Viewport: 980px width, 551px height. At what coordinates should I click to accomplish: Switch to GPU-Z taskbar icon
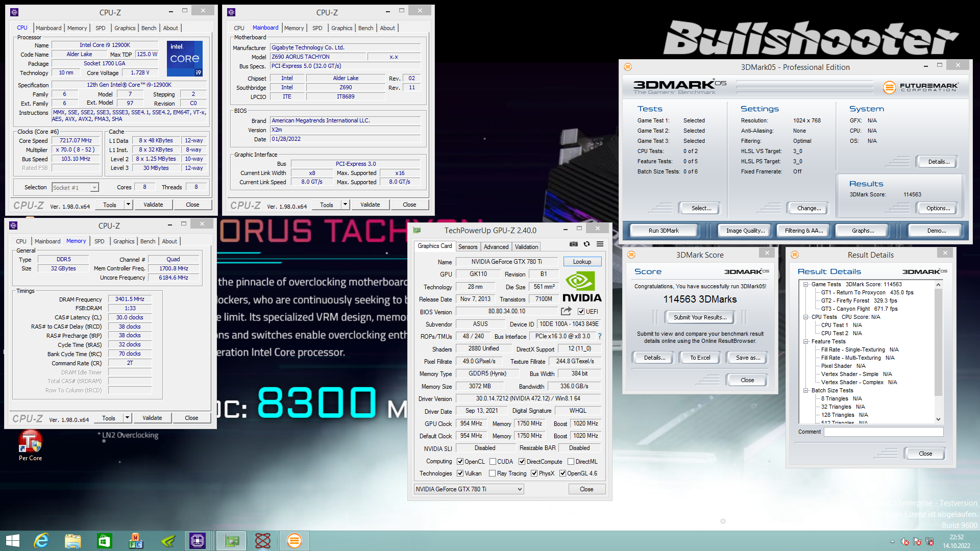(231, 541)
